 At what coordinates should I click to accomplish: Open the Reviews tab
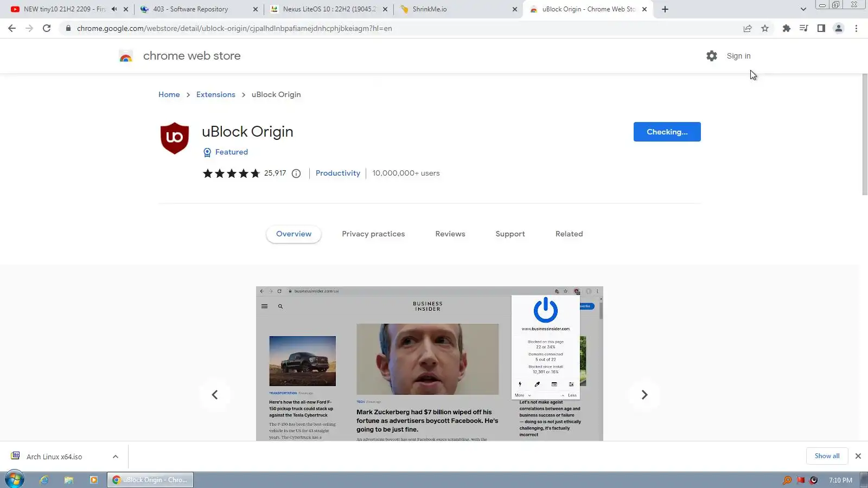(x=450, y=234)
